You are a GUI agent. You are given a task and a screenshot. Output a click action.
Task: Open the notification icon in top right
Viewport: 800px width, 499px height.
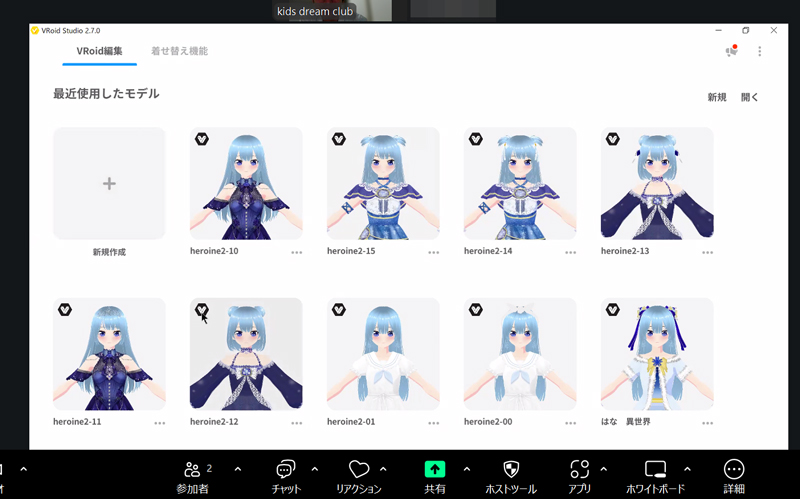click(x=731, y=51)
